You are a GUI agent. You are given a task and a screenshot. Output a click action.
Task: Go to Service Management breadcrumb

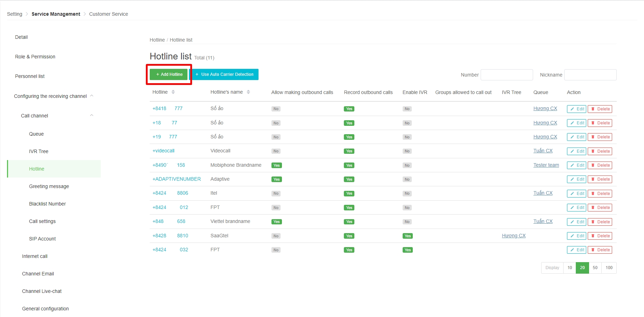56,14
